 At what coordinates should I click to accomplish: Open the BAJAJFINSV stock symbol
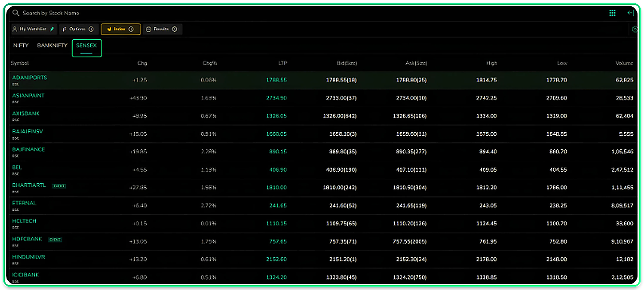28,131
